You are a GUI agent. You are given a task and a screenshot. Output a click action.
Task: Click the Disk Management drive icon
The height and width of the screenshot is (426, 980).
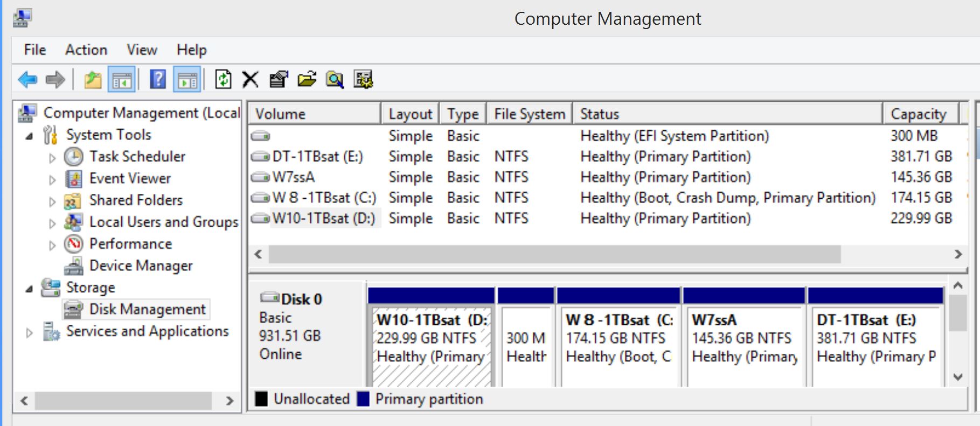coord(73,310)
